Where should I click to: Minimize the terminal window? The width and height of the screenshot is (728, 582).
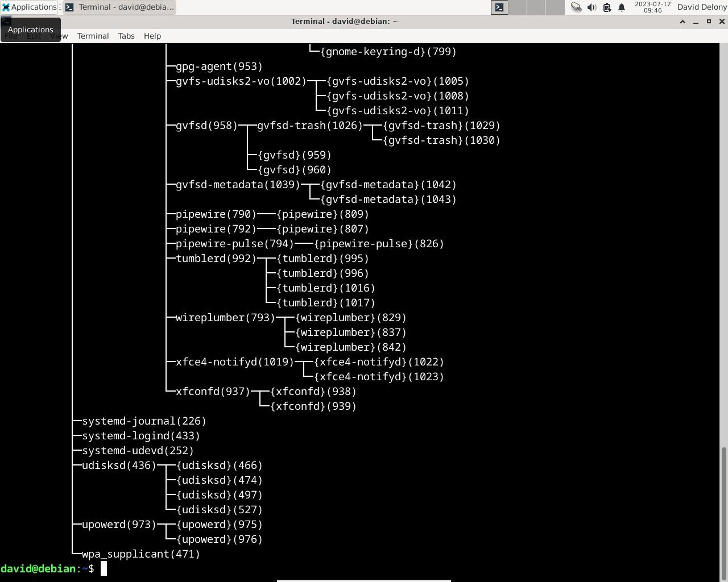pyautogui.click(x=696, y=22)
